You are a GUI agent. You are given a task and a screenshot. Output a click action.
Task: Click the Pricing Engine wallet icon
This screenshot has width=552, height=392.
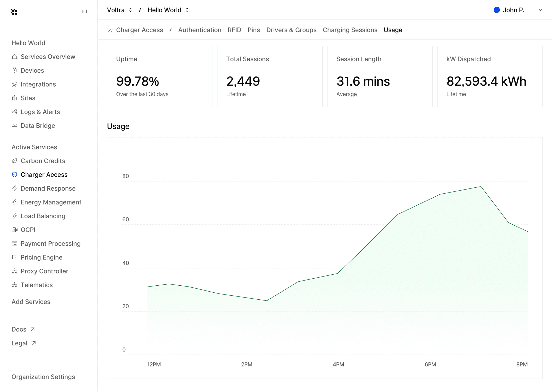pyautogui.click(x=15, y=257)
